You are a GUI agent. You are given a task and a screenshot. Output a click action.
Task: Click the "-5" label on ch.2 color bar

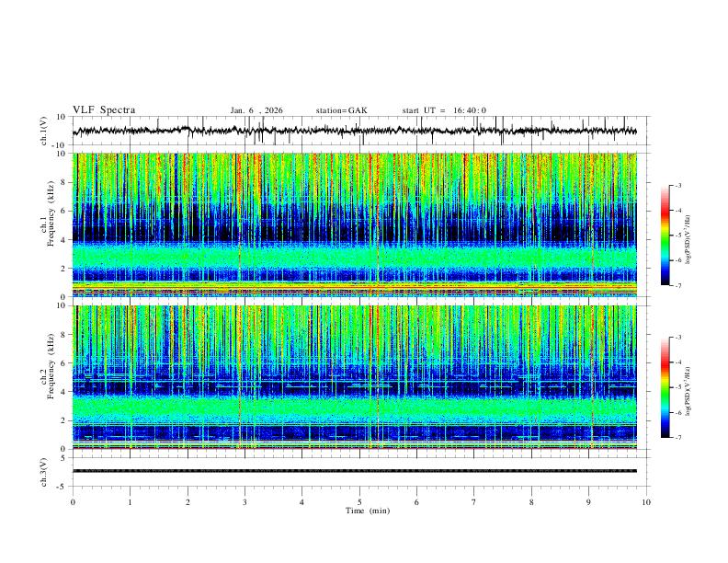pyautogui.click(x=678, y=387)
